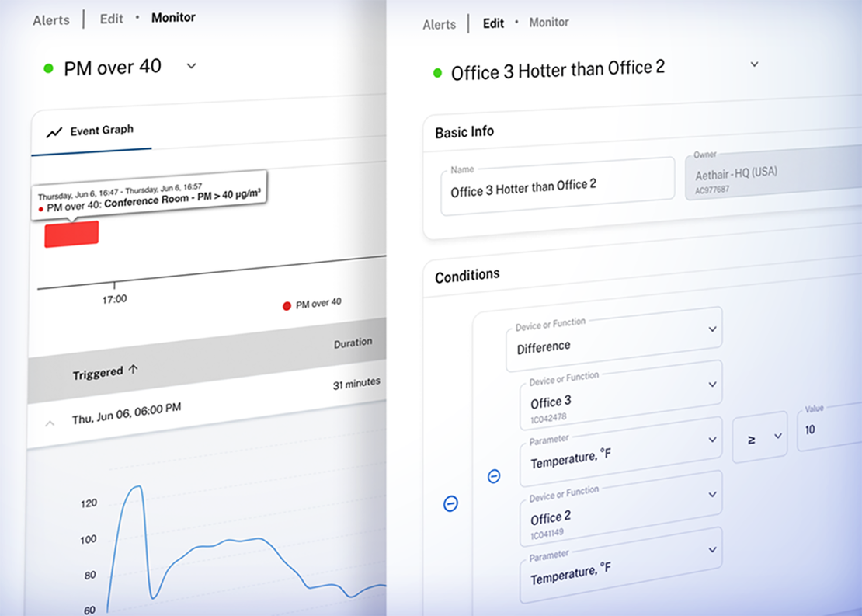
Task: Click the outer minus remove-group icon
Action: (450, 503)
